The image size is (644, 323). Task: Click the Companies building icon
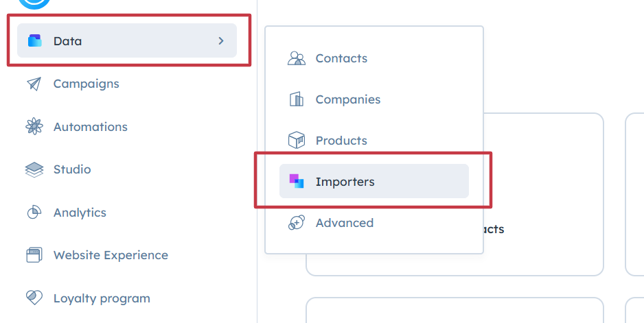297,99
